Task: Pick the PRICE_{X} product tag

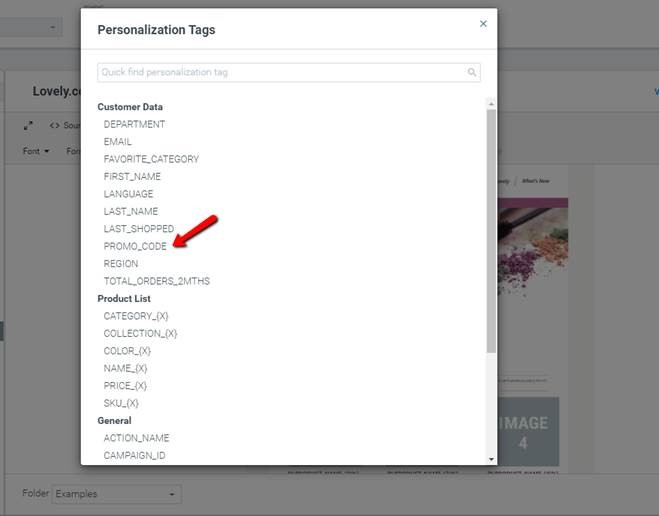Action: [125, 386]
